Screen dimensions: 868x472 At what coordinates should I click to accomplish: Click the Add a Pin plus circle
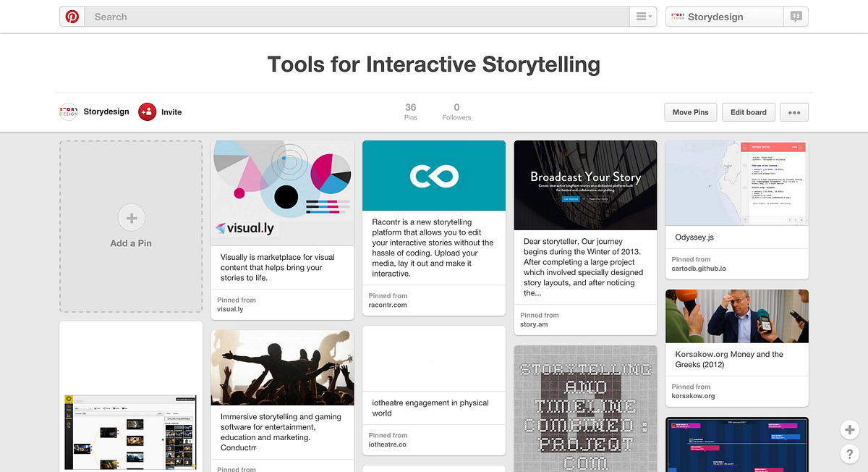131,217
